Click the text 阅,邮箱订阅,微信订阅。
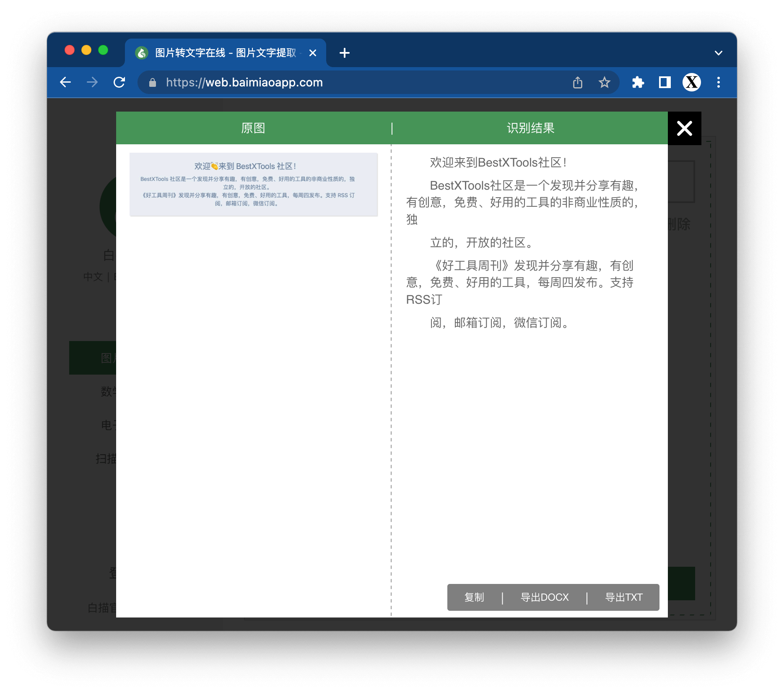 (x=500, y=323)
